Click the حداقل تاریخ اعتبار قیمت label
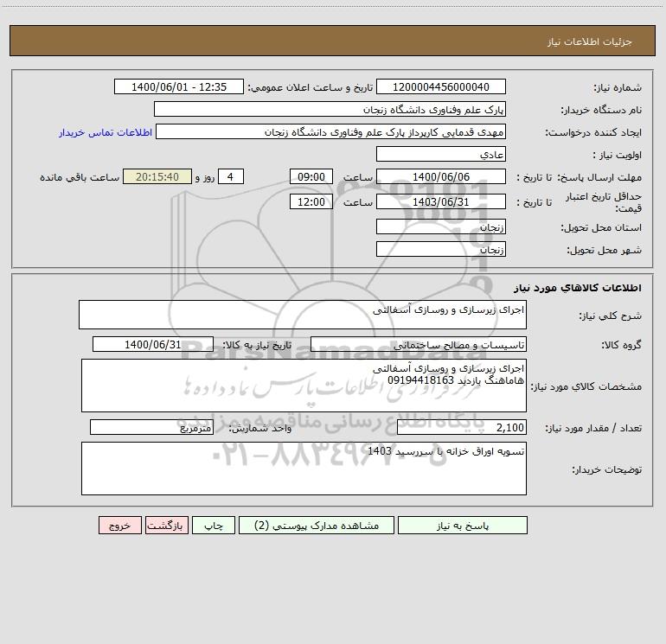The width and height of the screenshot is (666, 644). (603, 202)
